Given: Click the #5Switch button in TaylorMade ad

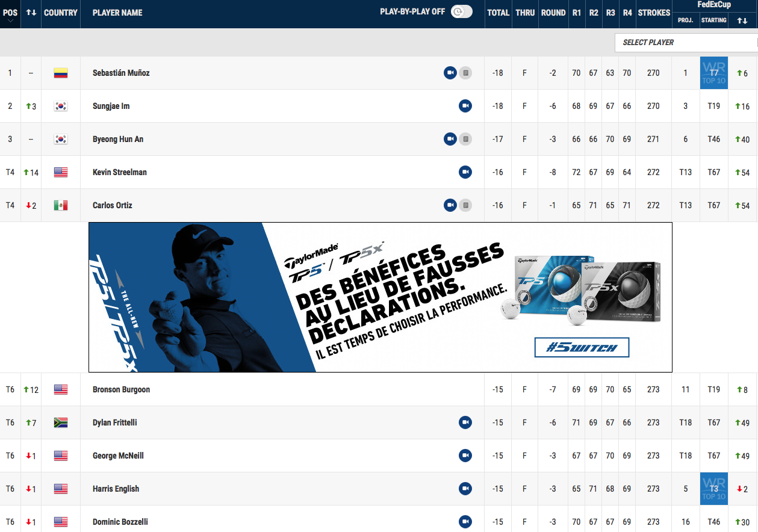Looking at the screenshot, I should [582, 347].
